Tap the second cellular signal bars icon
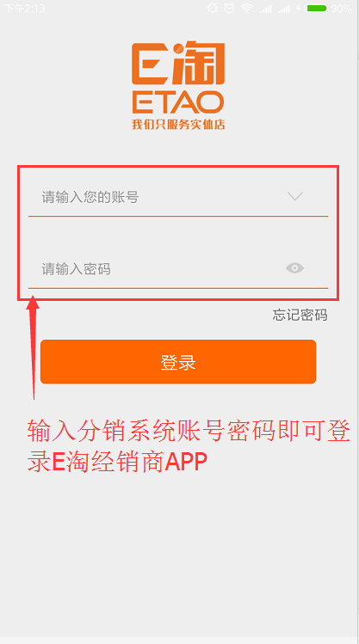The image size is (359, 644). [x=284, y=9]
